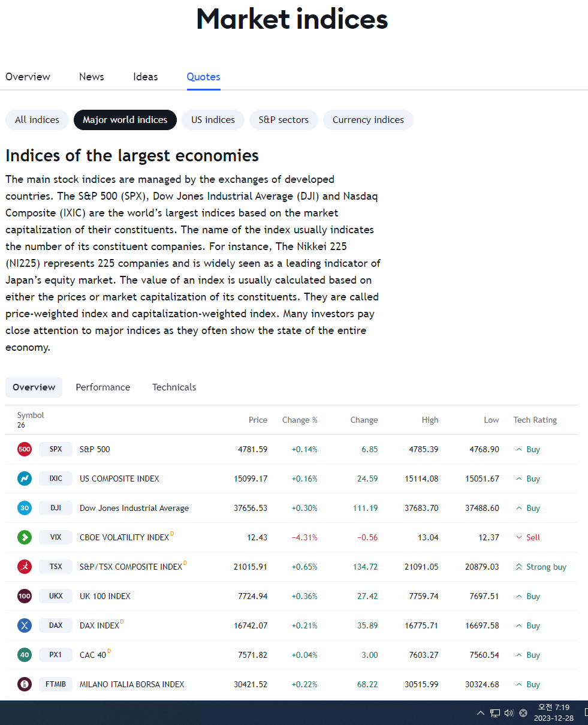Screen dimensions: 588x725
Task: Click the TSX Strong buy rating
Action: 541,567
